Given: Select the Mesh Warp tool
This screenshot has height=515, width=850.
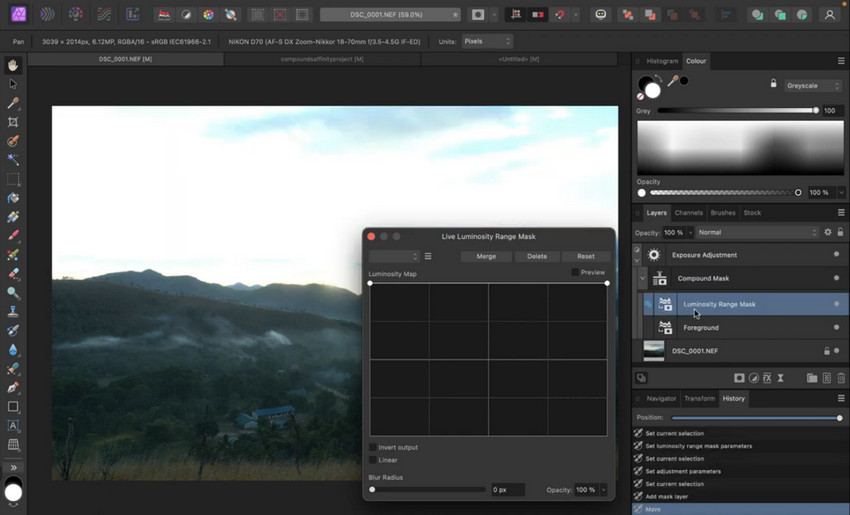Looking at the screenshot, I should pos(13,445).
